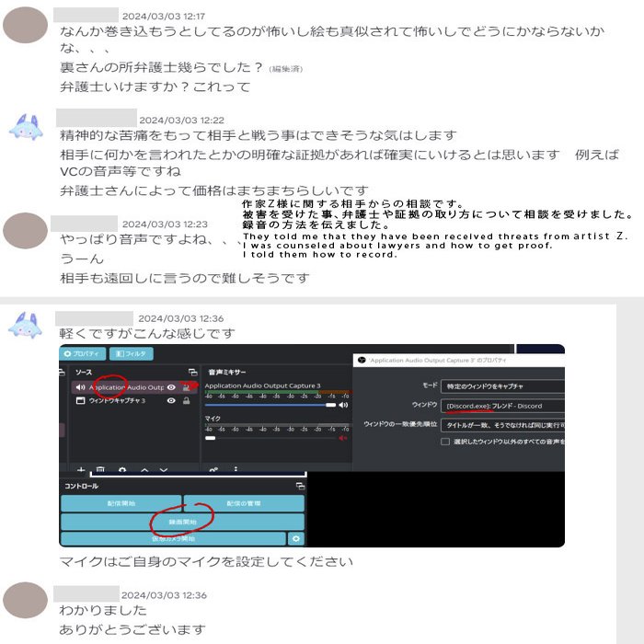The height and width of the screenshot is (644, 644).
Task: Adjust Application Audio Output Capture volume slider
Action: pos(270,405)
